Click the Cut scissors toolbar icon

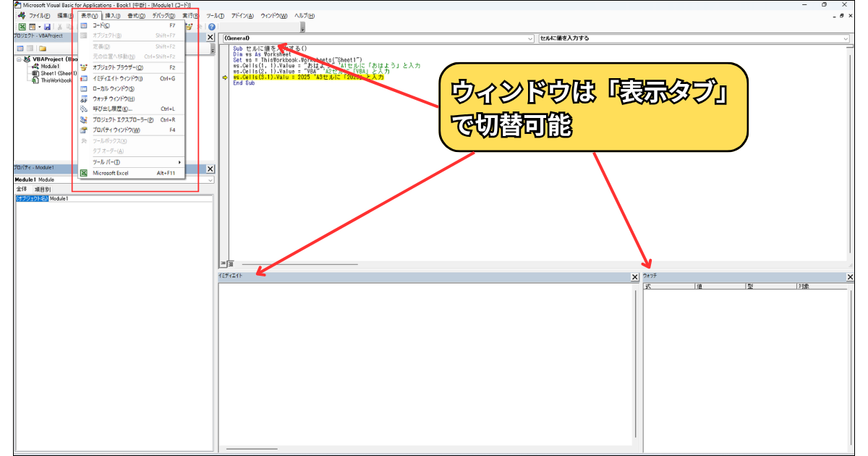[x=61, y=26]
